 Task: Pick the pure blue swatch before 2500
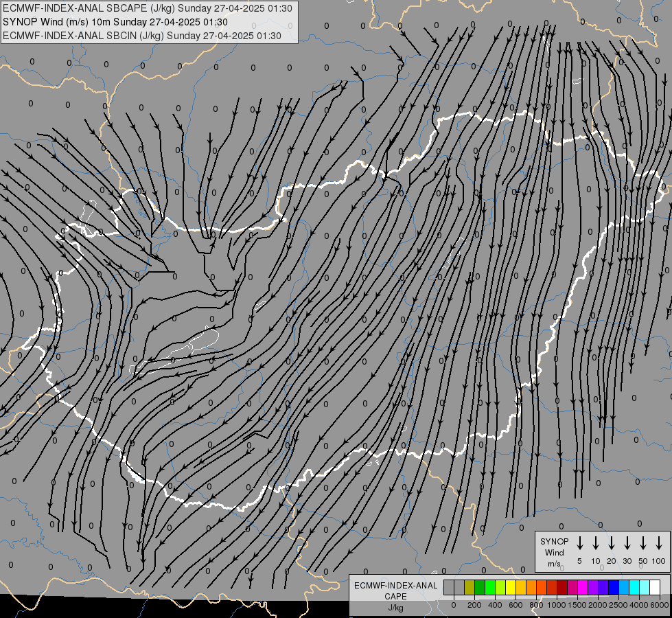tap(614, 587)
